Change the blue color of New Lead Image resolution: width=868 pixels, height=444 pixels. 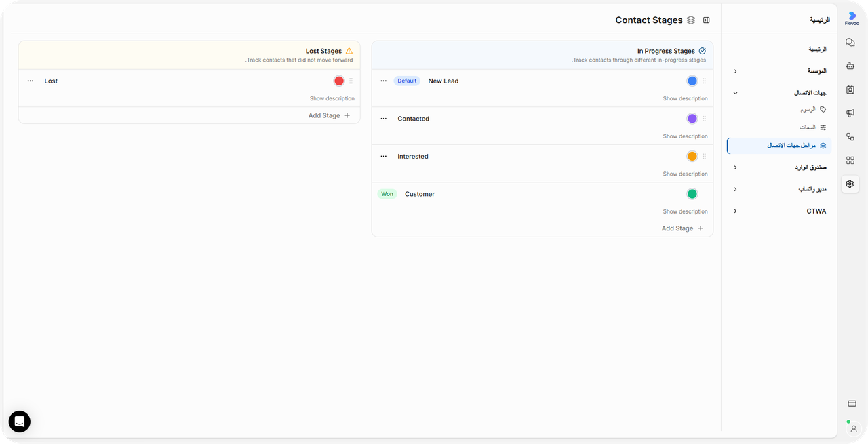[692, 81]
